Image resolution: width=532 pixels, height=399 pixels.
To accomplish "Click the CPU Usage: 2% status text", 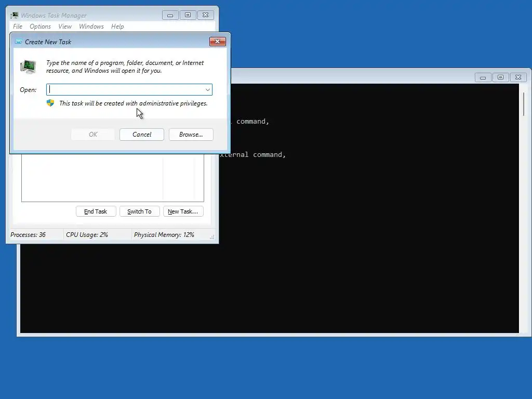I will click(87, 235).
